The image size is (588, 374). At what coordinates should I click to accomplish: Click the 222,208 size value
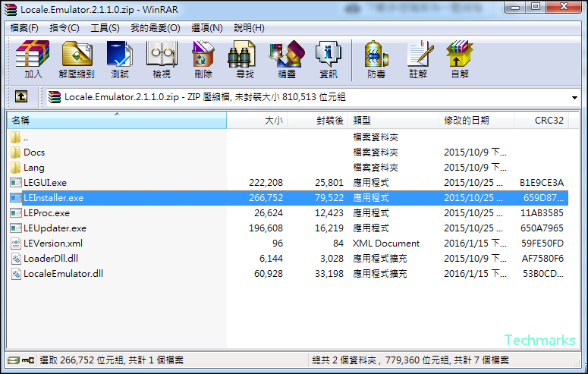(266, 183)
